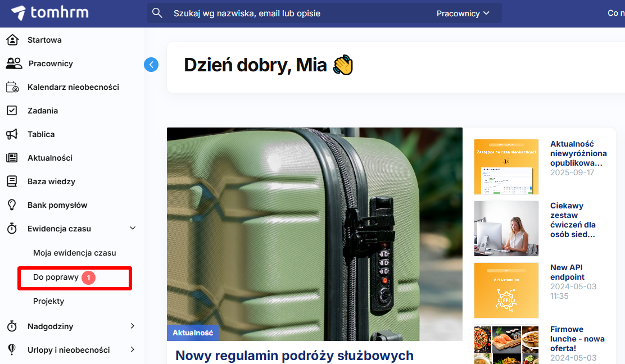Click the Tablica megaphone icon
Viewport: 625px width, 364px height.
tap(12, 134)
